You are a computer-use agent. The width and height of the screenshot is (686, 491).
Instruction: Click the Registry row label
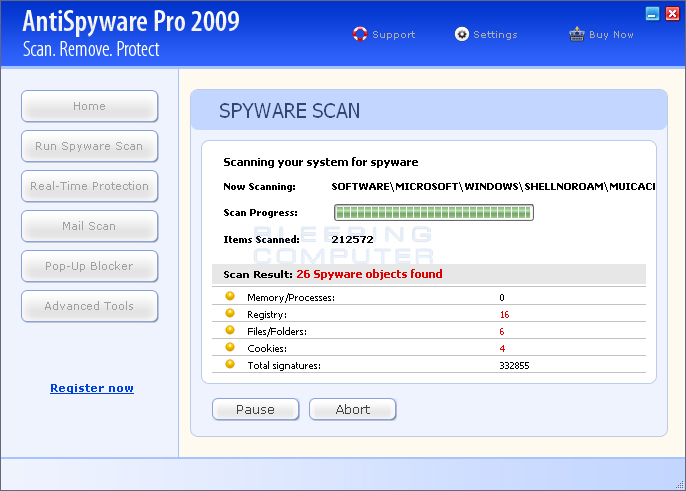tap(267, 315)
